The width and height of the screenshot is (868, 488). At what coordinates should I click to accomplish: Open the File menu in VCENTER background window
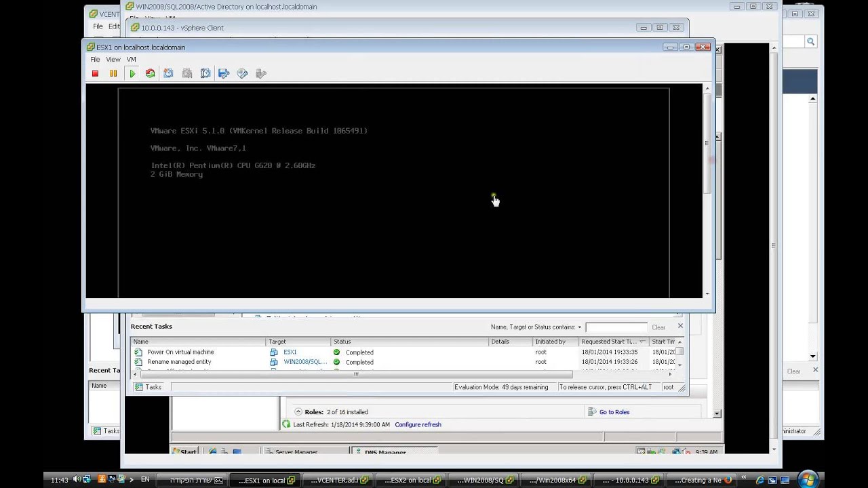[98, 26]
